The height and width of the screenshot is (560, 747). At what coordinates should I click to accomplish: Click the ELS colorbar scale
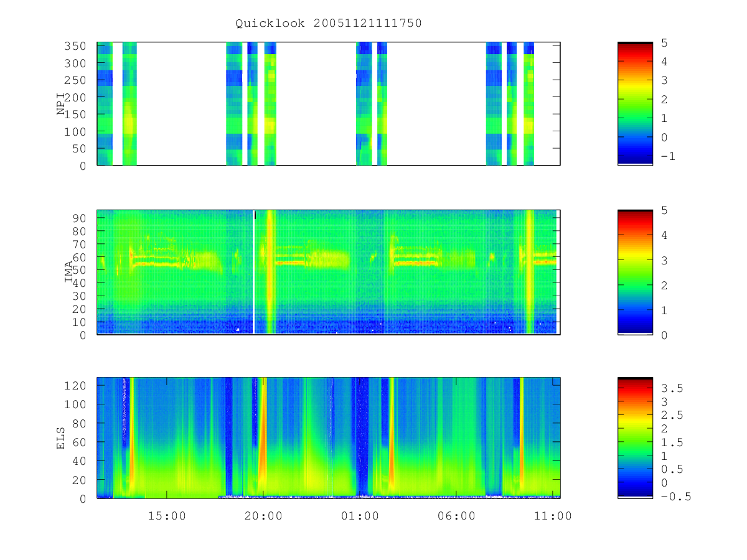point(635,438)
